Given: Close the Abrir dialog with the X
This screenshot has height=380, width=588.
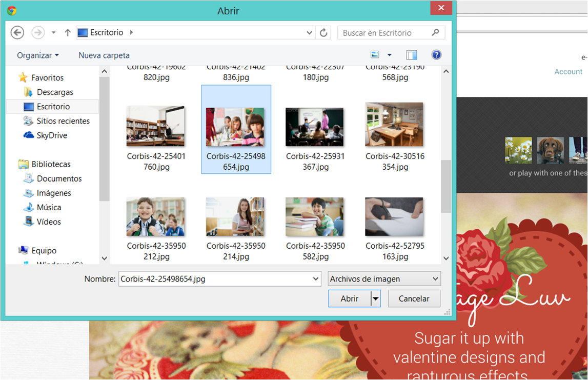Looking at the screenshot, I should click(x=441, y=8).
